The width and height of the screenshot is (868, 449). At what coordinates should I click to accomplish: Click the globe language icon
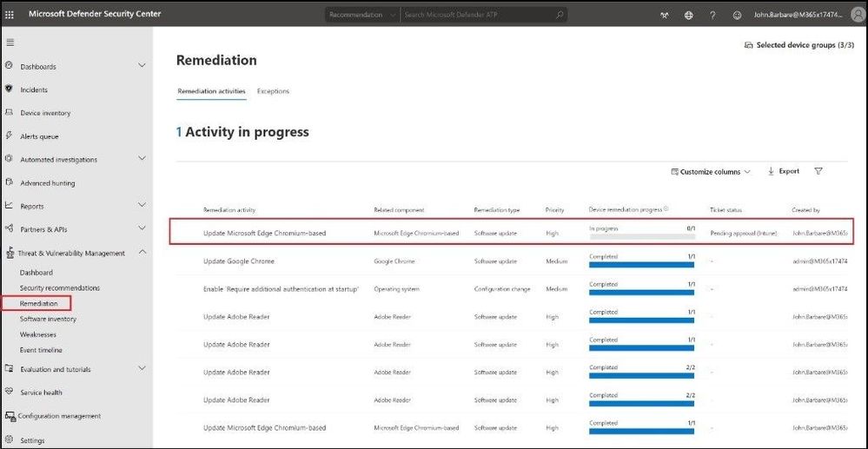(x=689, y=15)
